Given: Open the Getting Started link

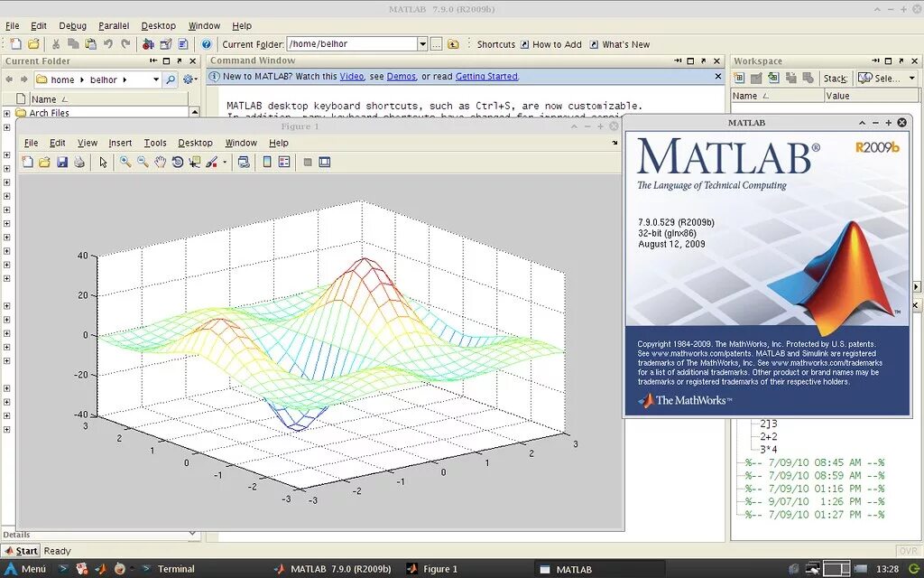Looking at the screenshot, I should pyautogui.click(x=486, y=77).
